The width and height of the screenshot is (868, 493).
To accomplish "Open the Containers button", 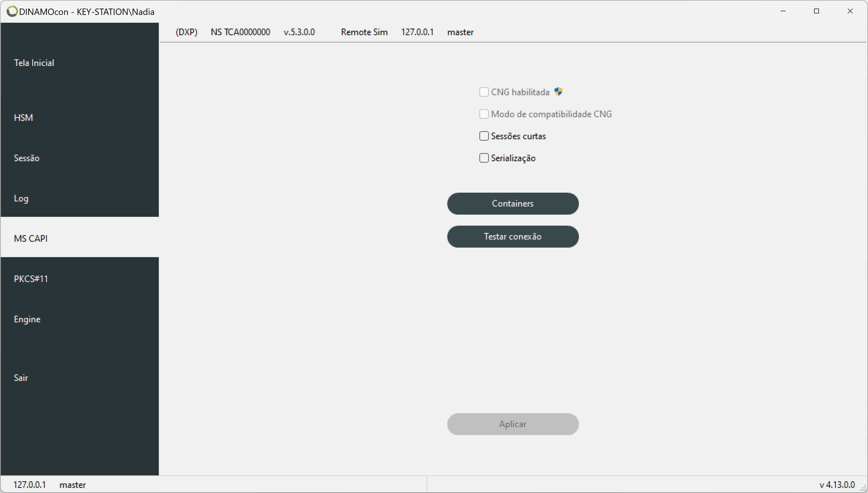I will point(513,203).
